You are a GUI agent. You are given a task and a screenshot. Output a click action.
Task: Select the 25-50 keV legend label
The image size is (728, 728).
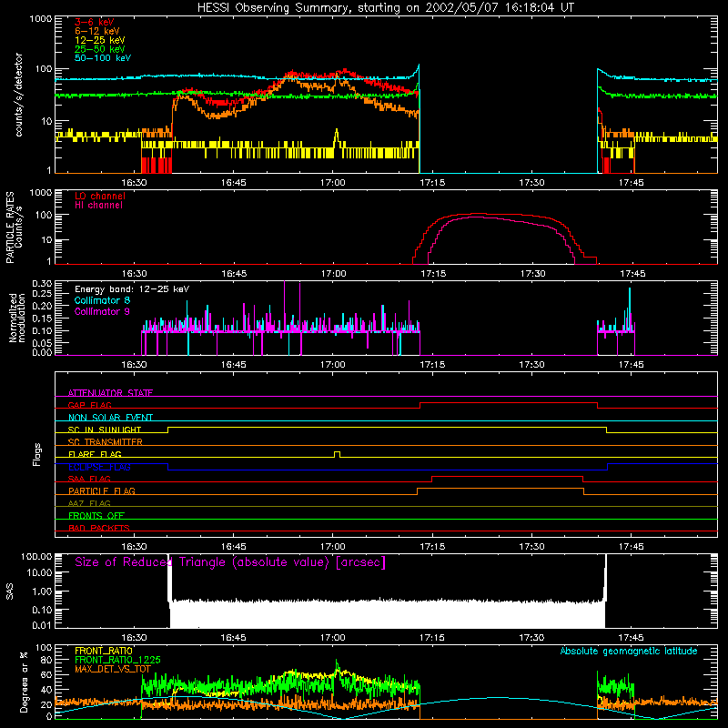[x=100, y=49]
